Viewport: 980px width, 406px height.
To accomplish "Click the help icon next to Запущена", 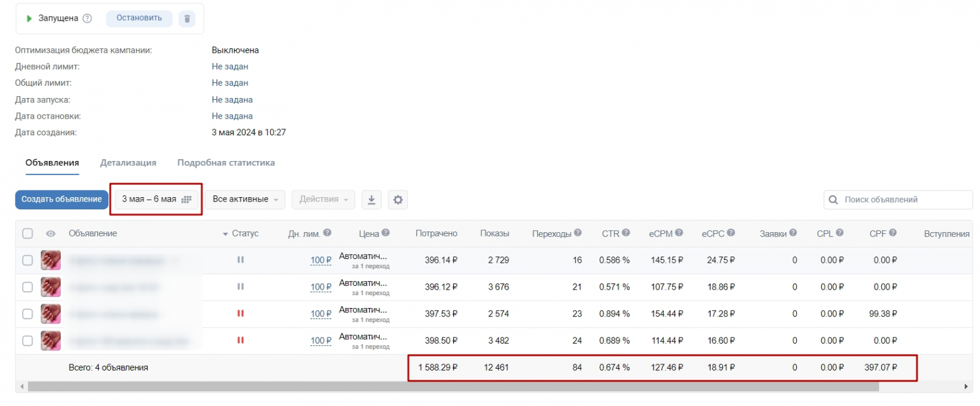I will point(87,18).
